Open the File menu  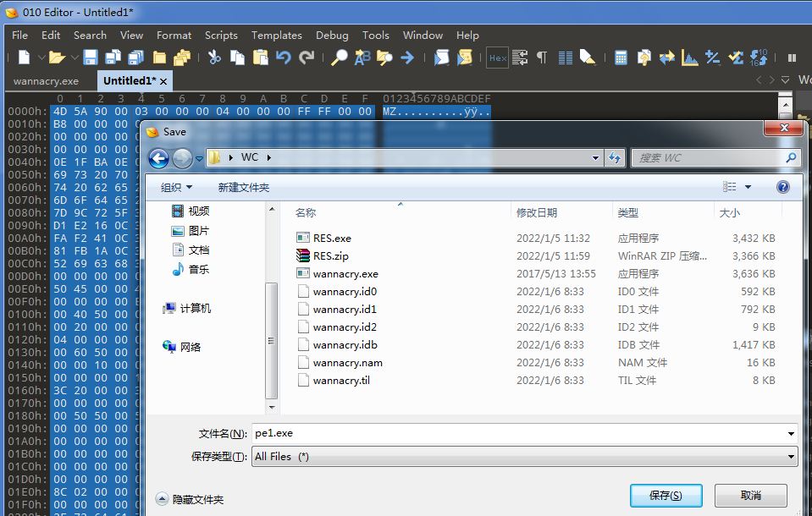pos(19,36)
